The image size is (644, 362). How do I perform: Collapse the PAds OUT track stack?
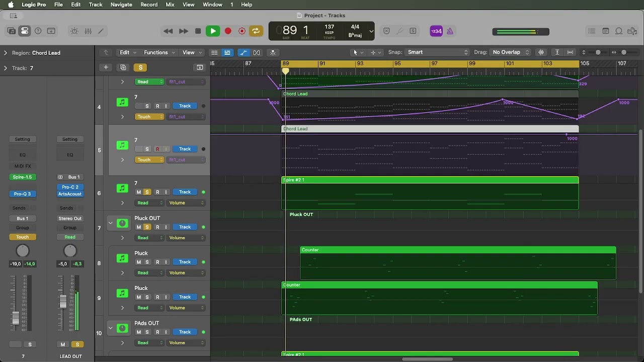pyautogui.click(x=110, y=328)
